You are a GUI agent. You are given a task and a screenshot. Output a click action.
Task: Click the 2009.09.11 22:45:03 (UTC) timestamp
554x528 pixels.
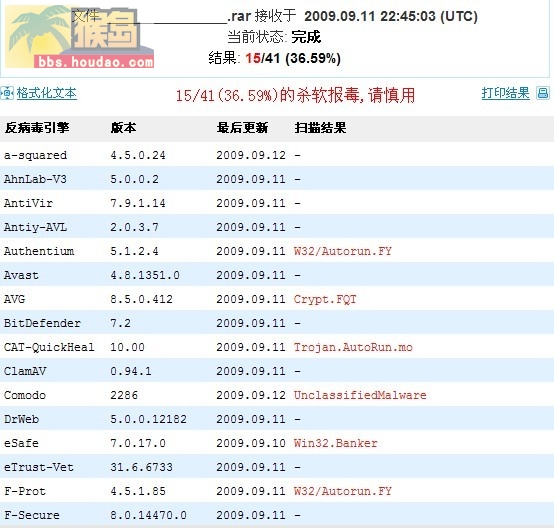(391, 16)
